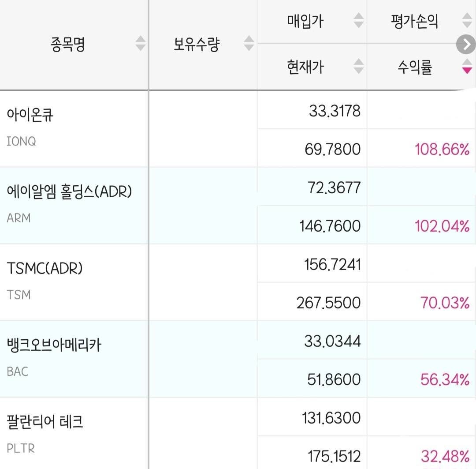Screen dimensions: 476x469
Task: Open the 현재가 sort selector
Action: point(359,66)
